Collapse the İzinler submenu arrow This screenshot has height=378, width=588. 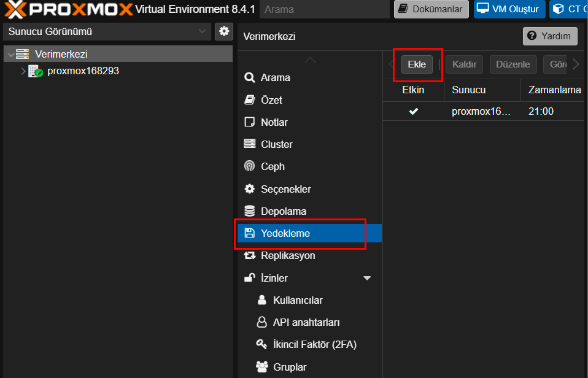367,278
